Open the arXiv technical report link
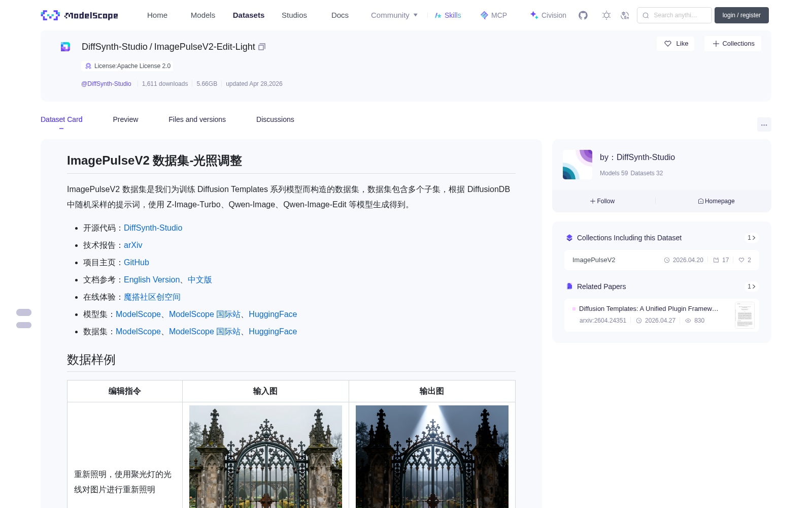This screenshot has height=508, width=812. tap(133, 245)
